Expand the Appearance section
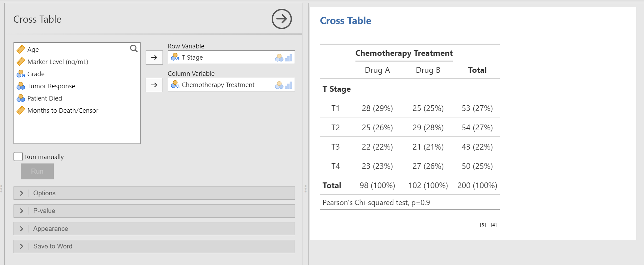Viewport: 644px width, 265px height. tap(154, 228)
